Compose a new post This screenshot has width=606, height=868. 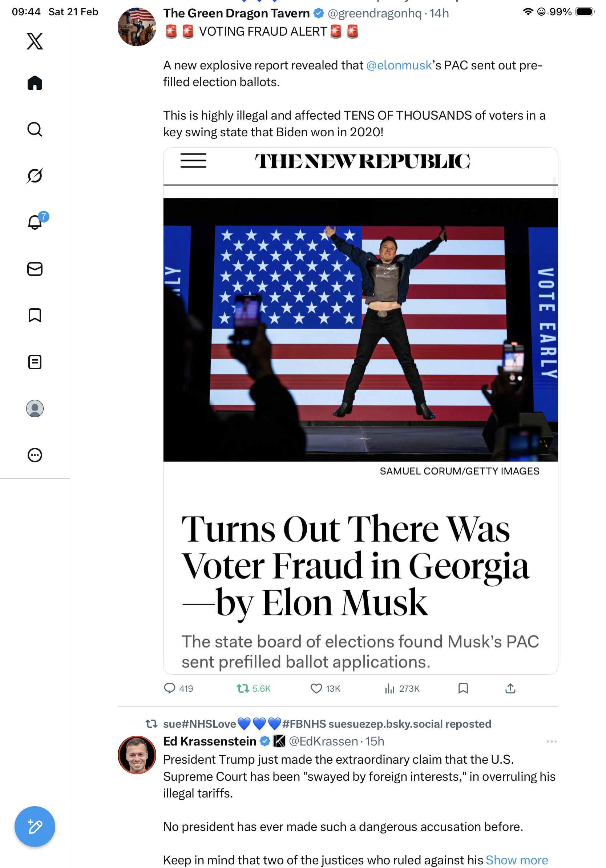point(35,827)
